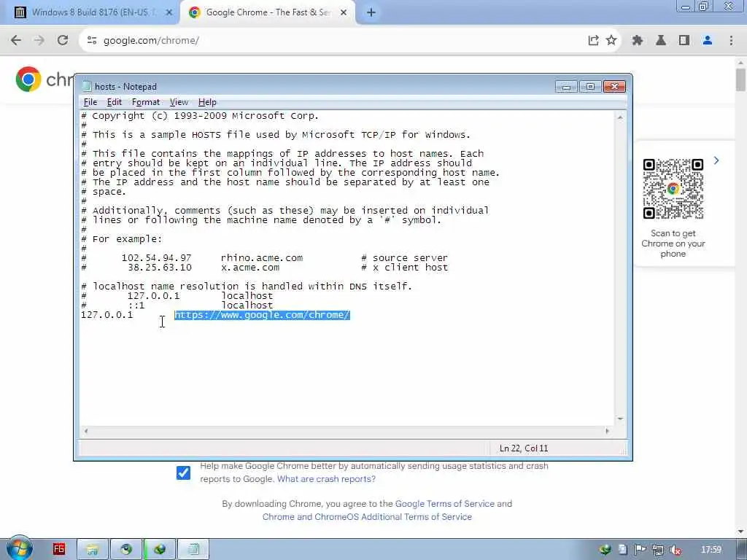The image size is (747, 560).
Task: Click the red FG taskbar icon
Action: coord(59,549)
